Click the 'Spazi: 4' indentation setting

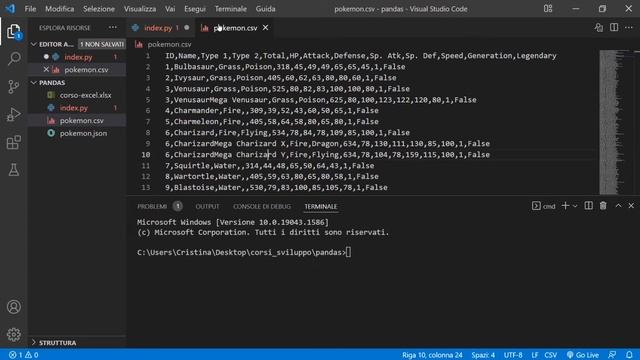tap(483, 355)
